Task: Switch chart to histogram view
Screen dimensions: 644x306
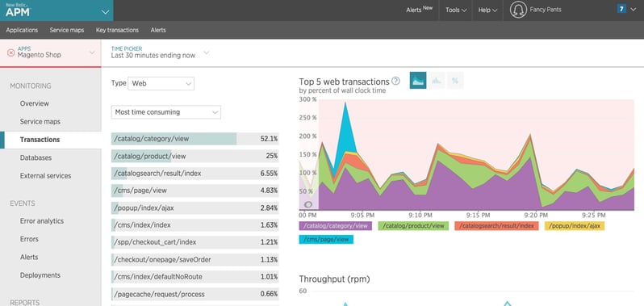Action: (437, 81)
